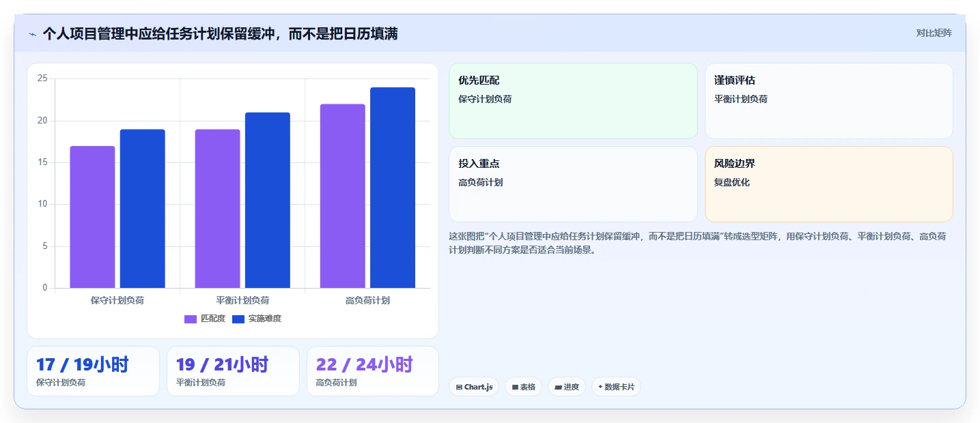Select the 17 / 19小时 stat card

click(x=93, y=371)
